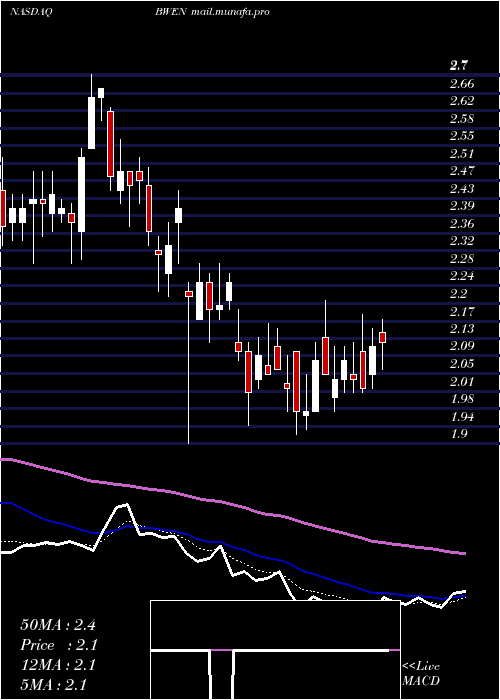This screenshot has width=500, height=700.
Task: Click the 2.51 price axis label
Action: [x=462, y=154]
